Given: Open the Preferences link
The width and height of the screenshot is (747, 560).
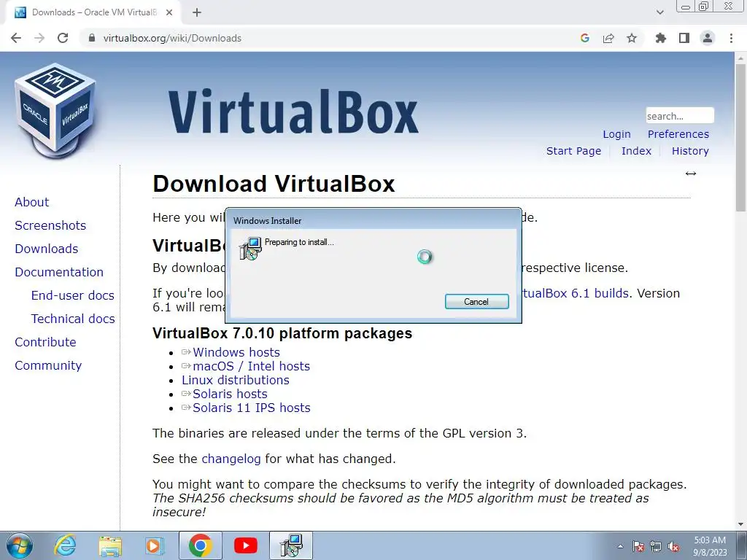Looking at the screenshot, I should point(678,134).
